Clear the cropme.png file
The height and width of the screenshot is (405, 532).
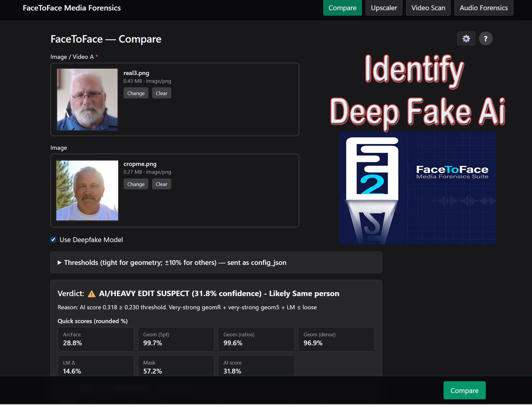click(x=161, y=184)
